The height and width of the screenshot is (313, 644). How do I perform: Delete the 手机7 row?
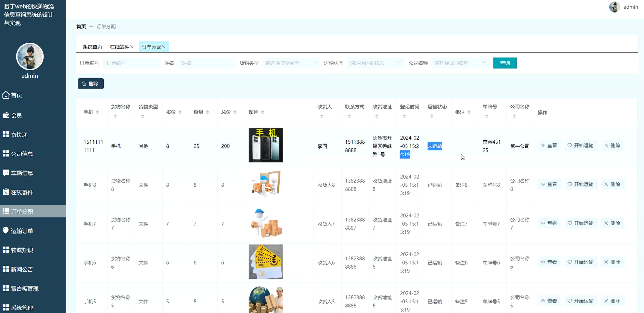(x=612, y=223)
